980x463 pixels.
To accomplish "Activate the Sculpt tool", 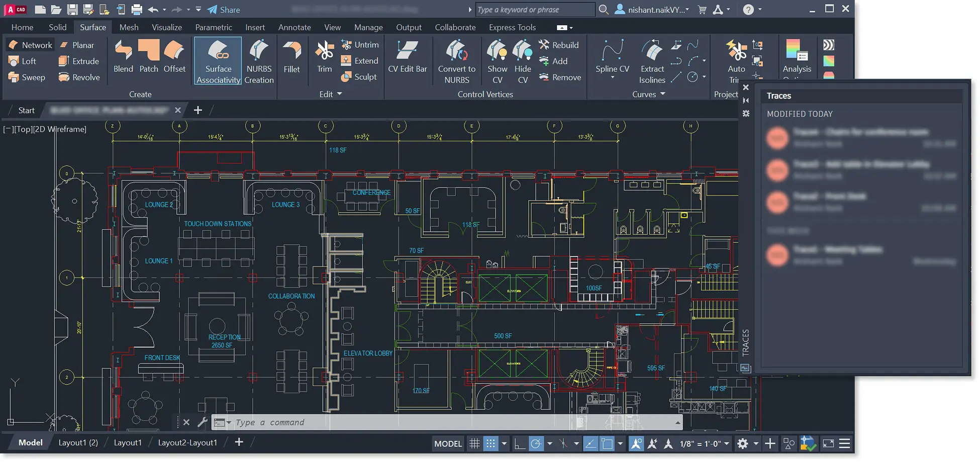I will click(x=360, y=77).
